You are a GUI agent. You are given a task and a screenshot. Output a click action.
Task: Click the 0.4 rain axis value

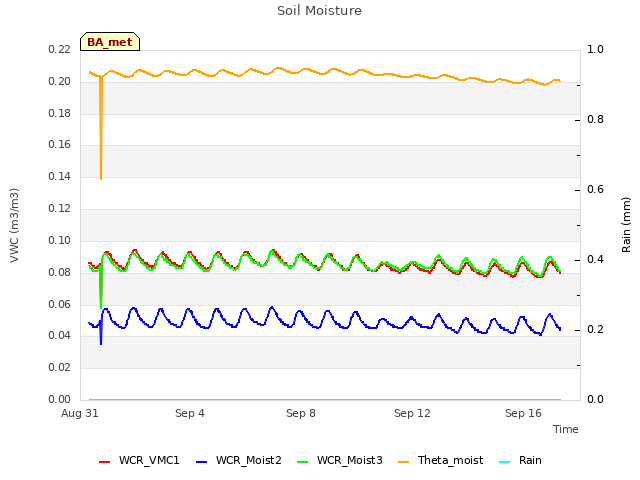595,260
